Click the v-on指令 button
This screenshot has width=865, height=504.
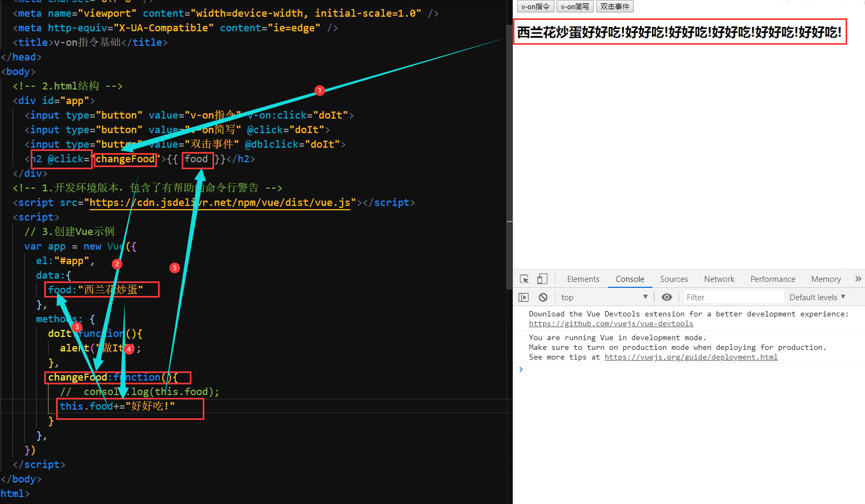tap(535, 6)
